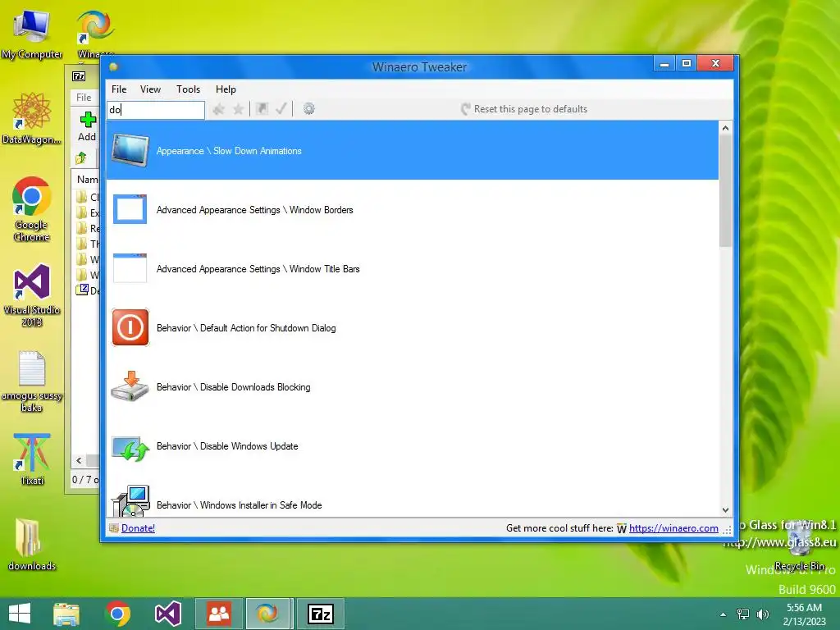
Task: Click the checkmark apply toolbar icon
Action: coord(281,109)
